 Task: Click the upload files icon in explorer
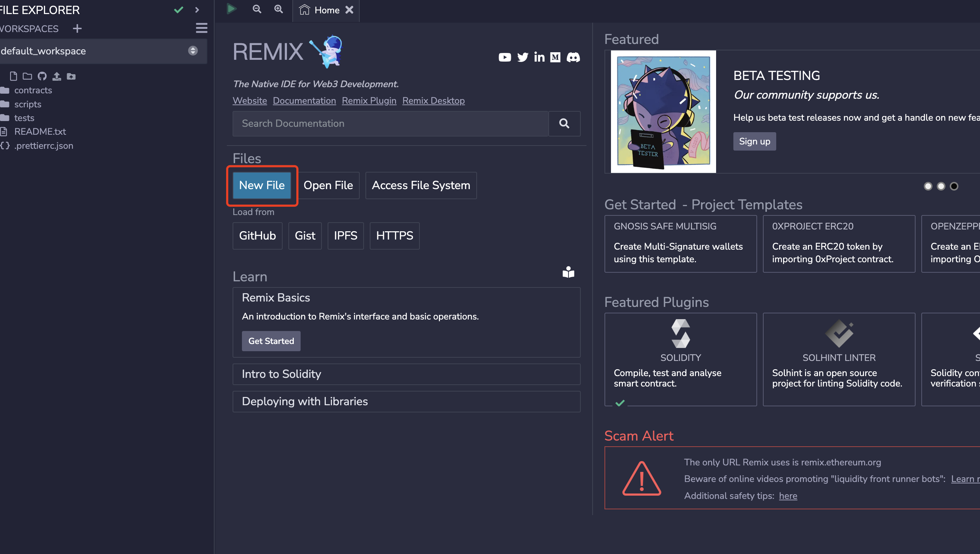56,76
